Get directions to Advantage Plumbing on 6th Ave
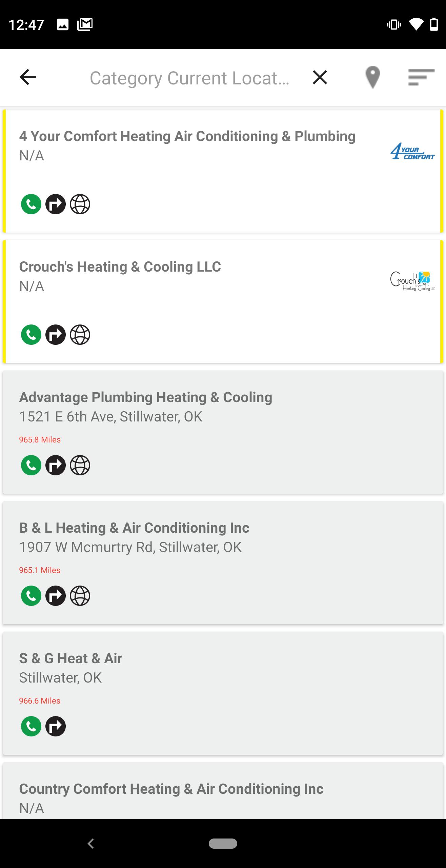The width and height of the screenshot is (446, 868). click(x=56, y=465)
